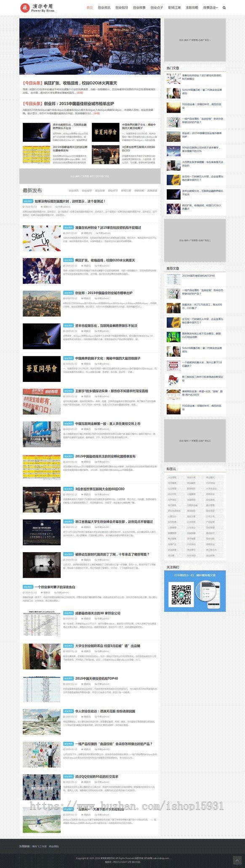Viewport: 245px width, 868px height.
Task: Click the WeChat QR code under 关注我们
Action: 181,594
